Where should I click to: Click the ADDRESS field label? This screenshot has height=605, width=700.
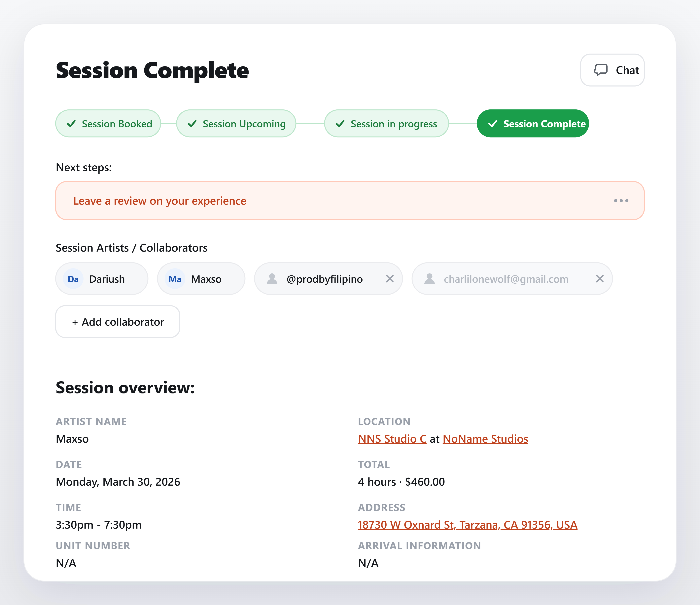point(382,508)
